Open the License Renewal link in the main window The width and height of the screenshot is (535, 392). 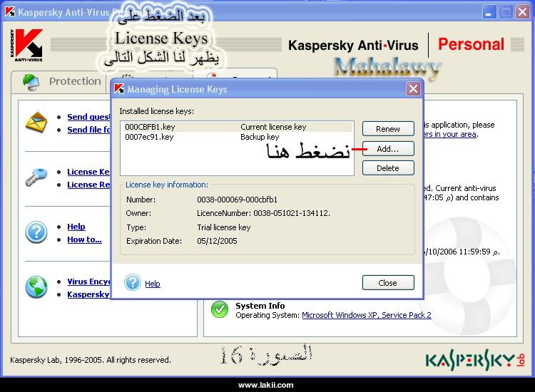tap(88, 185)
